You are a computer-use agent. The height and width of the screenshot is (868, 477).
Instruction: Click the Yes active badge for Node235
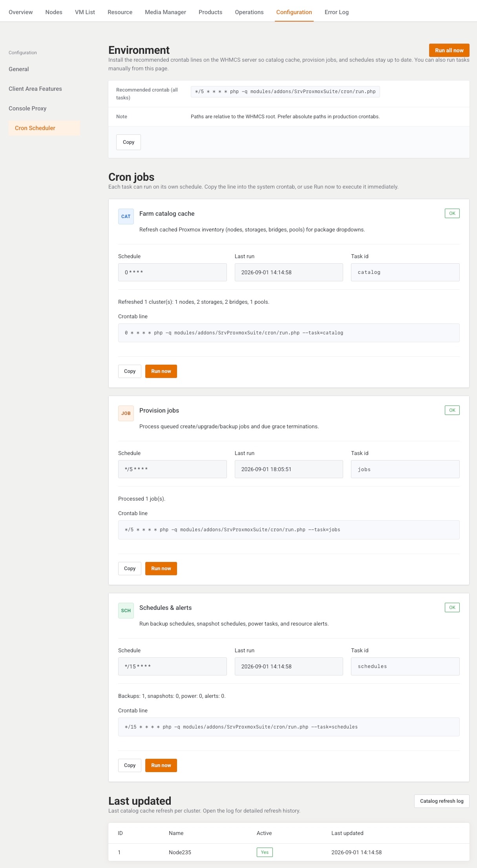click(265, 852)
